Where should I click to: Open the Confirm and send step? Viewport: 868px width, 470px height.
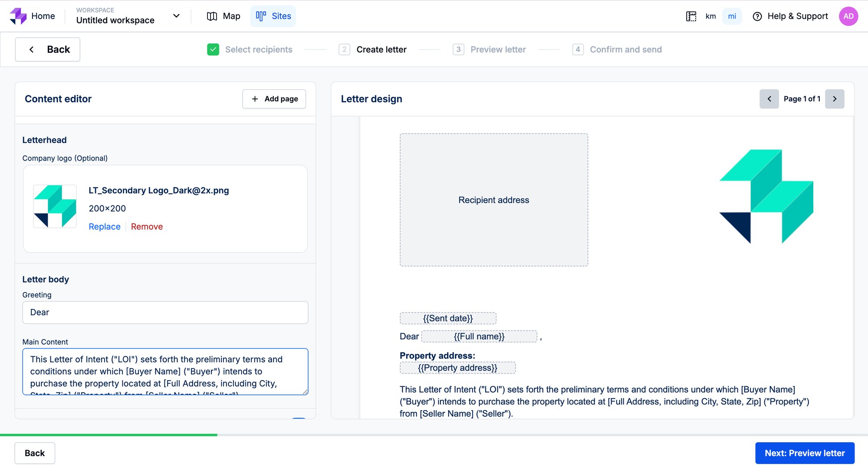(625, 49)
